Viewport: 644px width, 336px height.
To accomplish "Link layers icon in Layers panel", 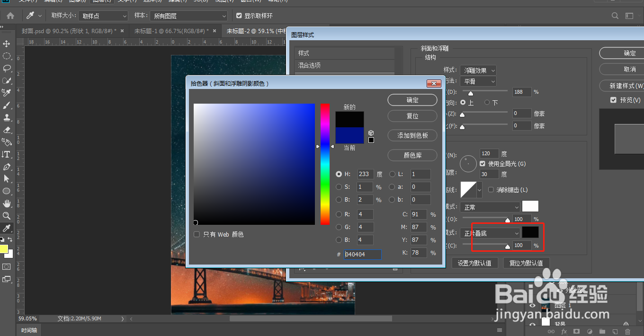I will pyautogui.click(x=551, y=331).
